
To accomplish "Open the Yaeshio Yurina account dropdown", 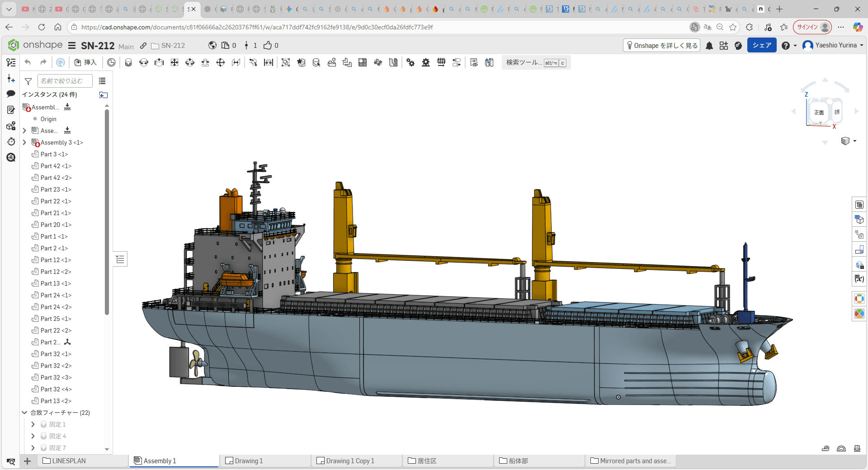I will [833, 45].
